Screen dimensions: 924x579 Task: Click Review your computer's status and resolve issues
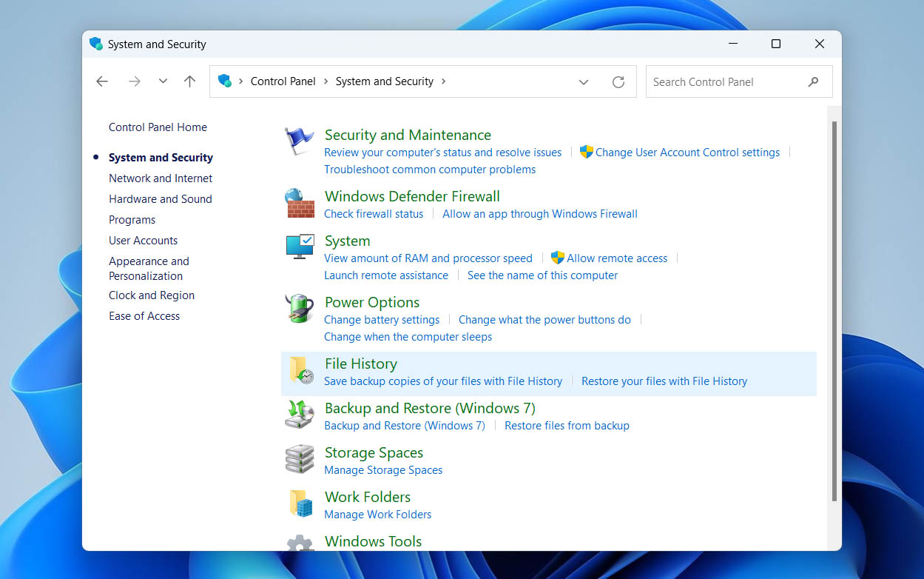point(442,153)
